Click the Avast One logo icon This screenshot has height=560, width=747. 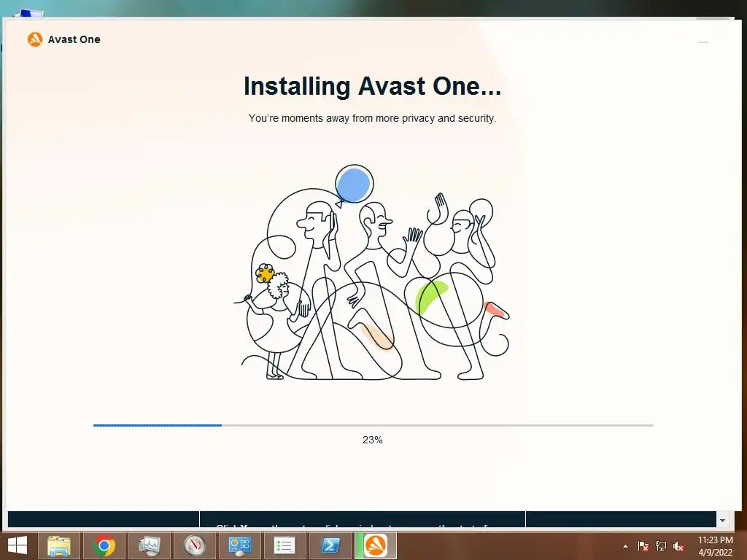(35, 39)
